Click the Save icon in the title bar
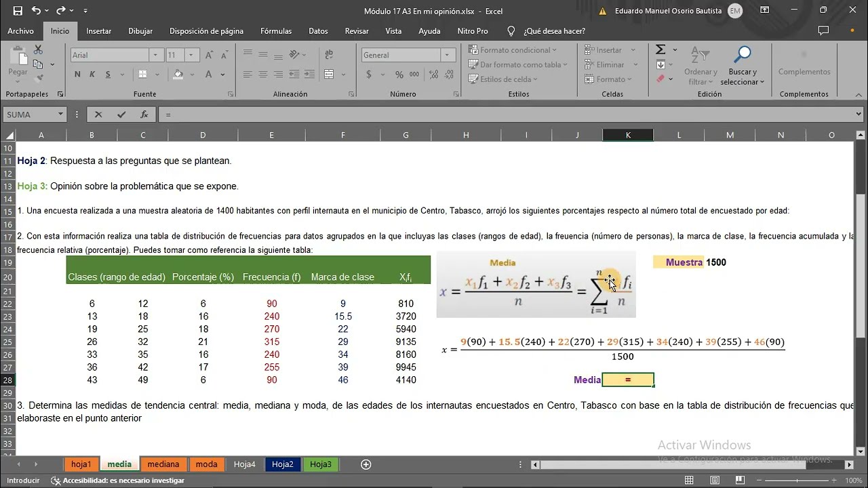The height and width of the screenshot is (488, 868). tap(18, 11)
